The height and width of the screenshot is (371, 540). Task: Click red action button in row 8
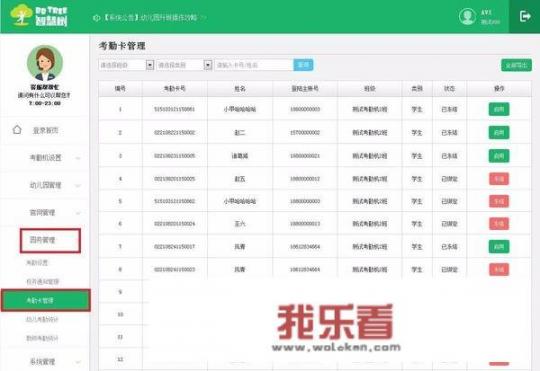(x=499, y=269)
